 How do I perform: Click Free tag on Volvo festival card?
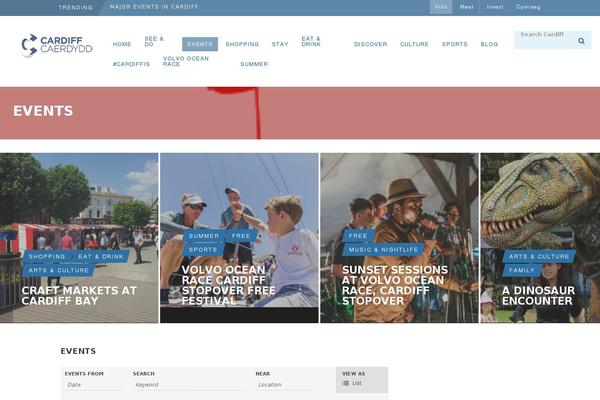coord(241,236)
